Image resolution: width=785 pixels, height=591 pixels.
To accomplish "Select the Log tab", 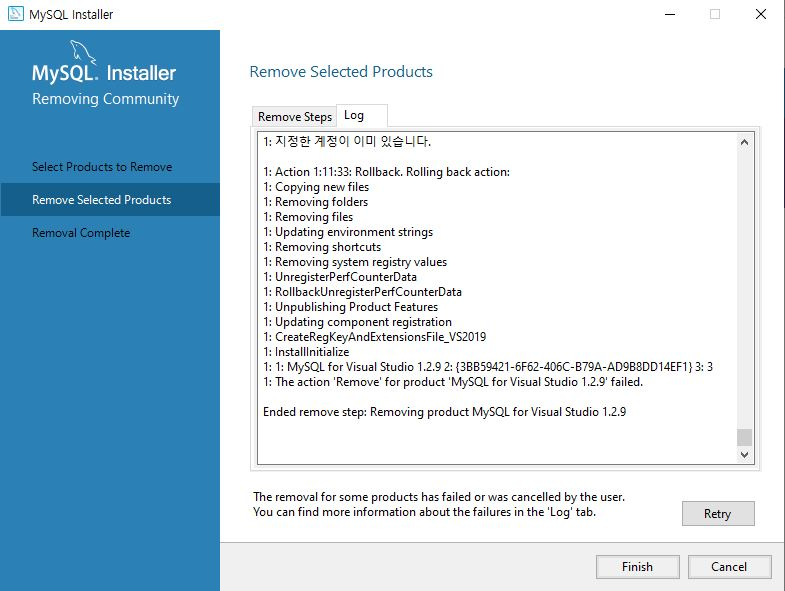I will [361, 116].
